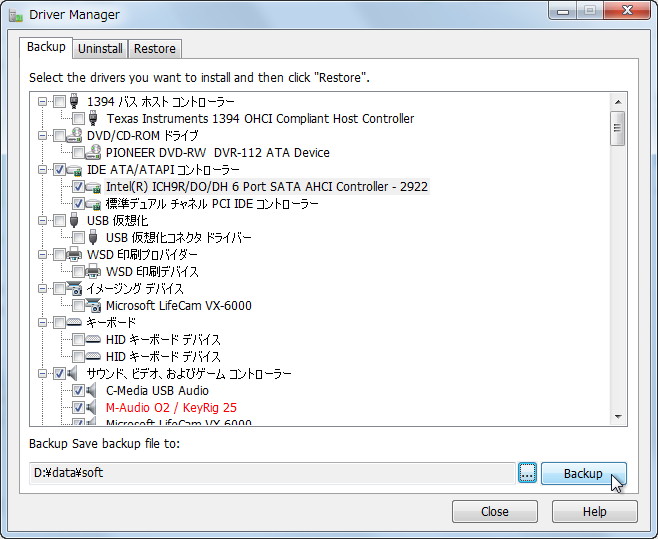
Task: Uncheck the Intel ICH9R SATA AHCI Controller checkbox
Action: click(x=78, y=187)
